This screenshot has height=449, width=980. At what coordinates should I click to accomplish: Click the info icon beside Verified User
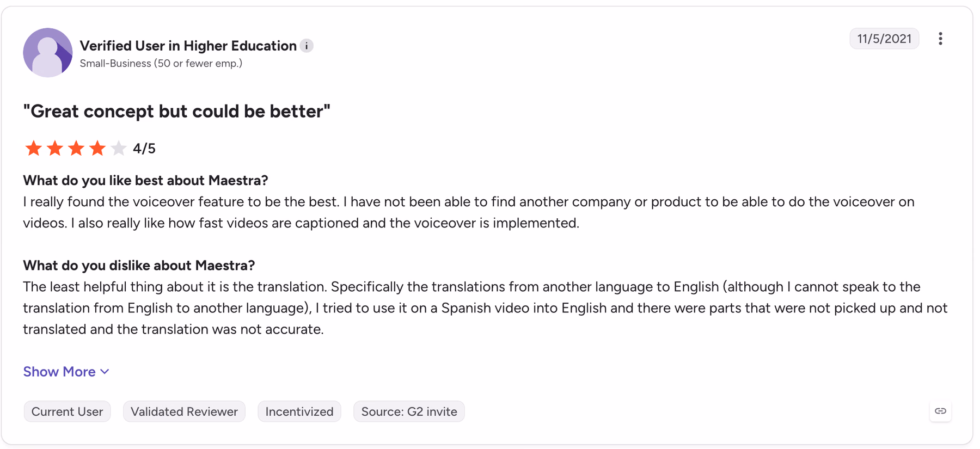click(x=307, y=46)
